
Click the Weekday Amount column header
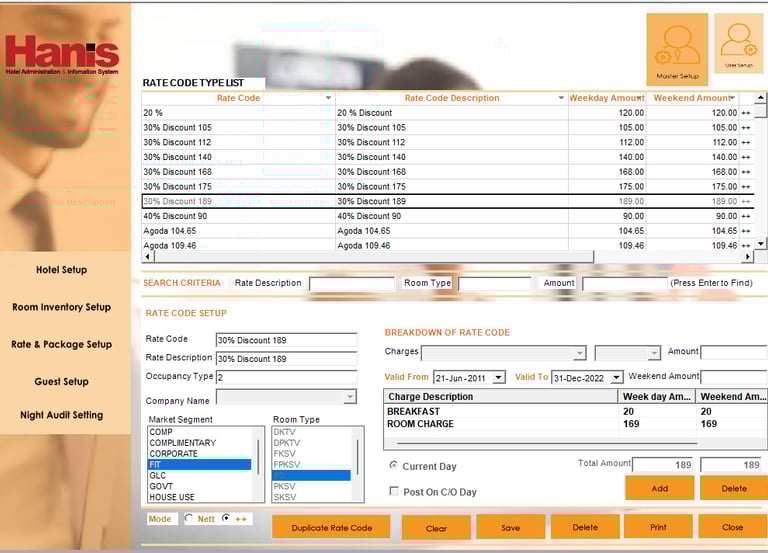click(x=607, y=98)
